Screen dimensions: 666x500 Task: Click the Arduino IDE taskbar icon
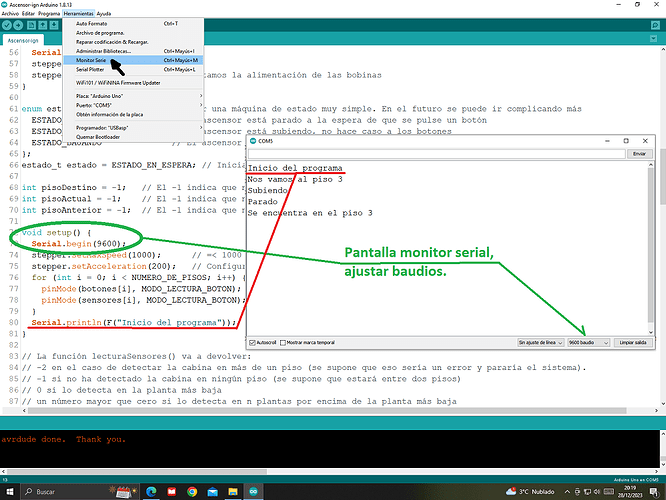click(x=253, y=492)
